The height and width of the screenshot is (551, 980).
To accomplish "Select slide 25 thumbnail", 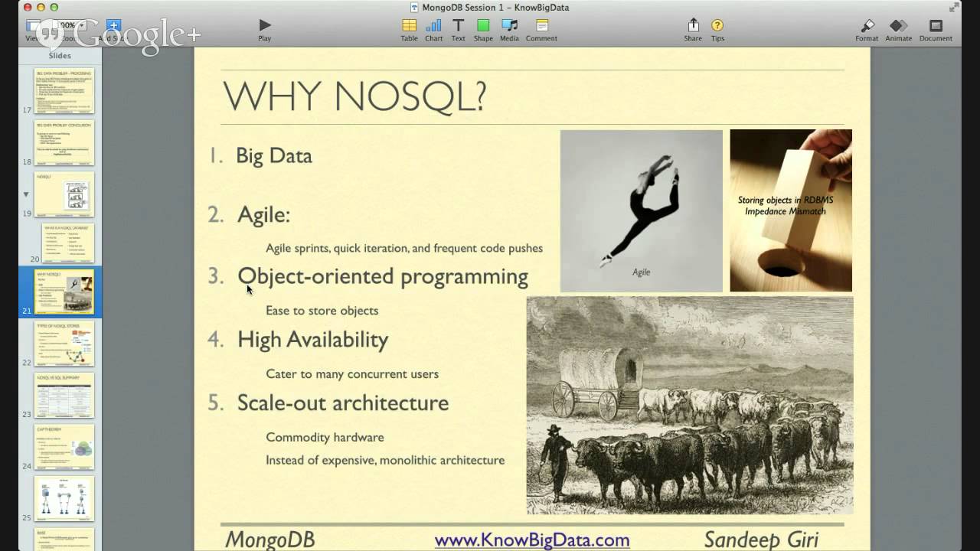I will point(64,498).
